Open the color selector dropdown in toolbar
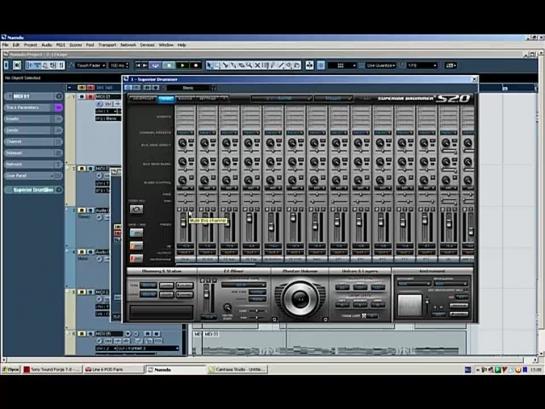The height and width of the screenshot is (409, 545). 450,65
